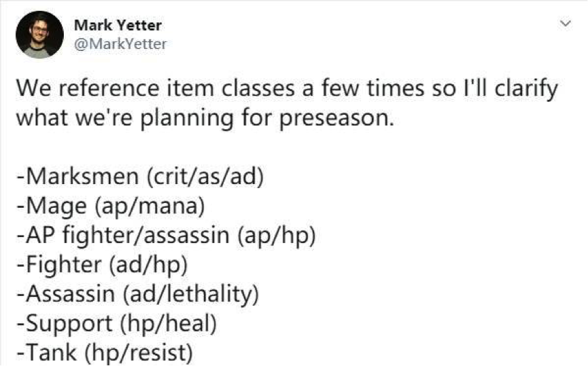
Task: Click the '(hp/heal)' stat text
Action: tap(169, 324)
